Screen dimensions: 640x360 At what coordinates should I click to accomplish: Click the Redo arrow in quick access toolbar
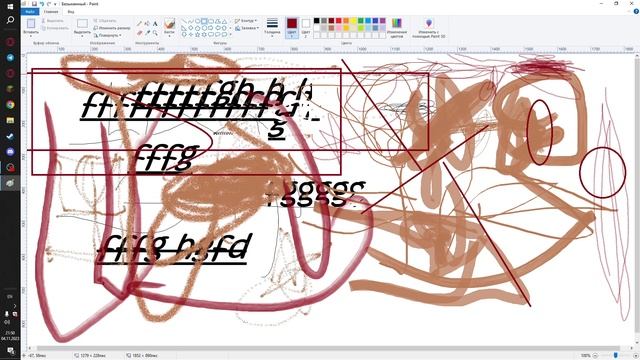[49, 4]
